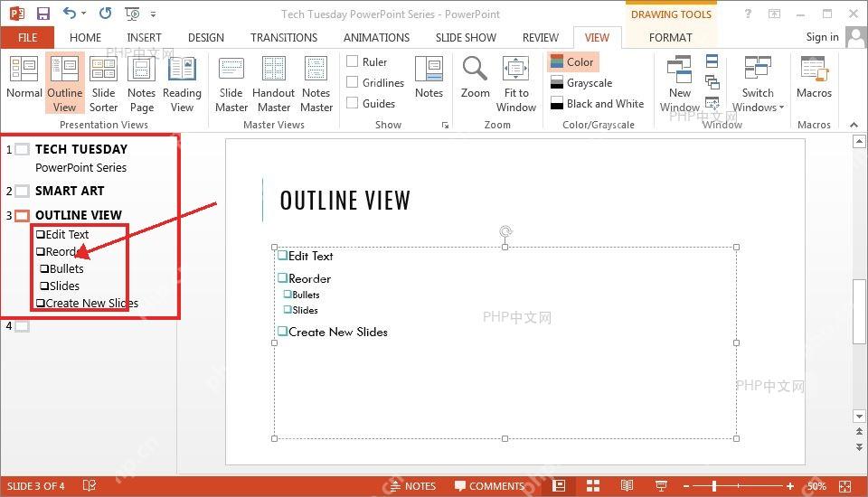
Task: Open COMMENTS pane from status bar
Action: 489,486
